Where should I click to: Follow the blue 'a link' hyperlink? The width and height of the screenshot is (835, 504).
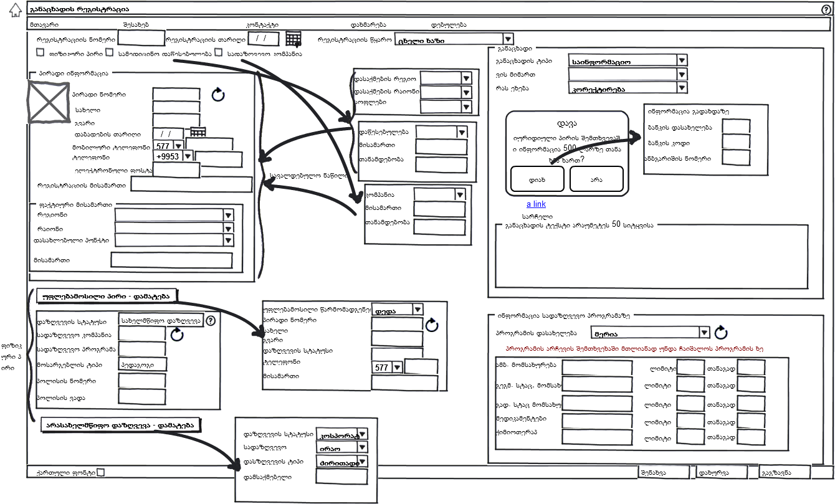536,204
